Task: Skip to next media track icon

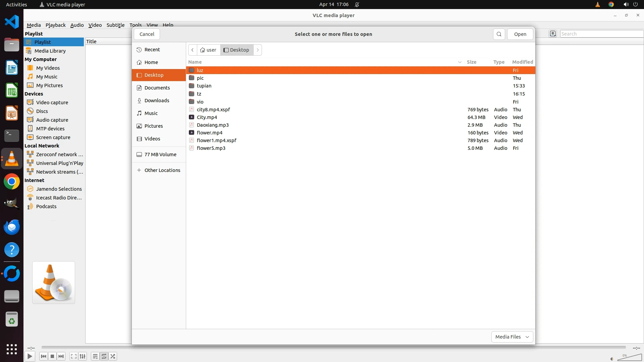Action: 61,356
